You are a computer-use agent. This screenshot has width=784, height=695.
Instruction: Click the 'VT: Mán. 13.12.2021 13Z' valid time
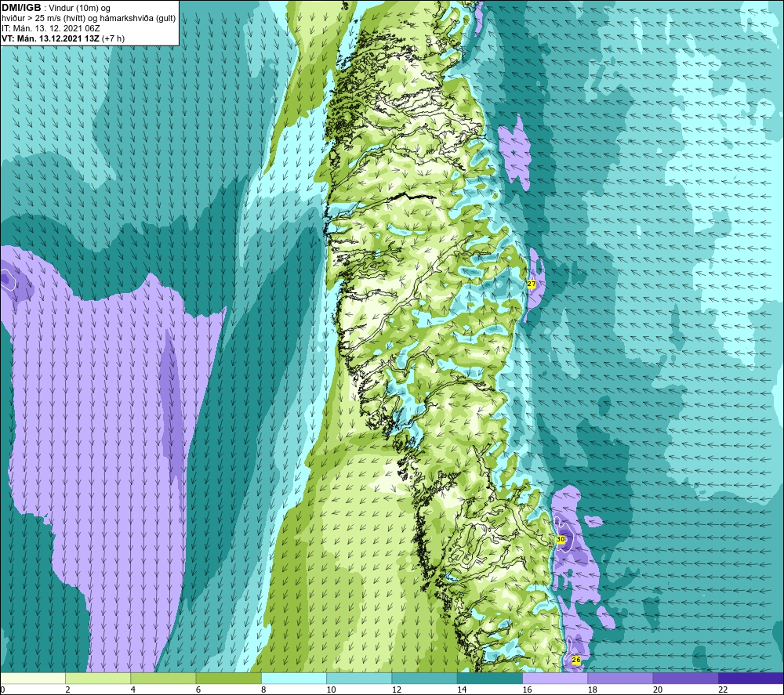[x=51, y=38]
